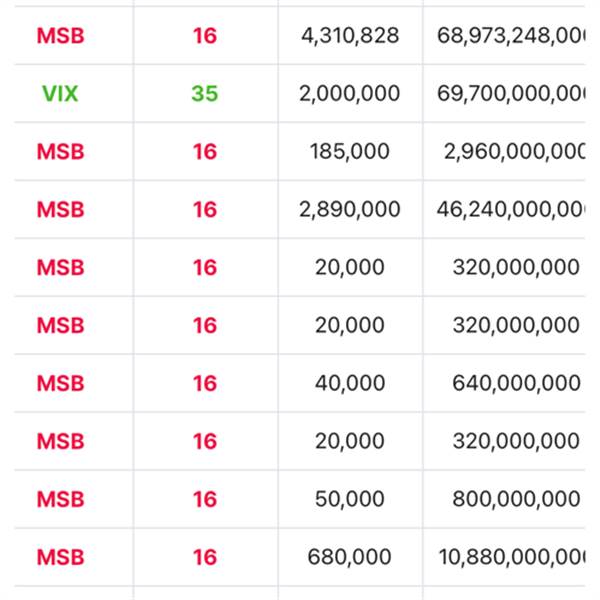Screen dimensions: 600x600
Task: Select the 185,000 volume cell
Action: point(350,151)
